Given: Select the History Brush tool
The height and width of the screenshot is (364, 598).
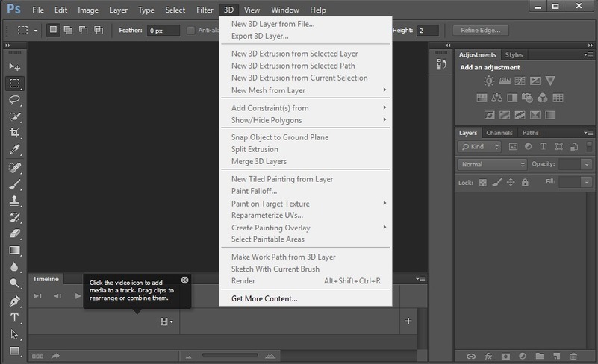Looking at the screenshot, I should point(14,217).
